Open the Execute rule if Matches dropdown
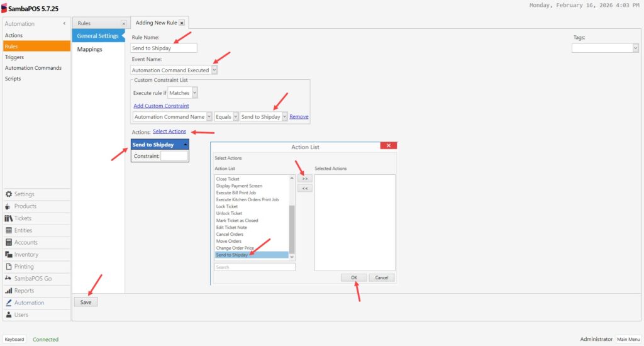This screenshot has width=644, height=346. 194,92
